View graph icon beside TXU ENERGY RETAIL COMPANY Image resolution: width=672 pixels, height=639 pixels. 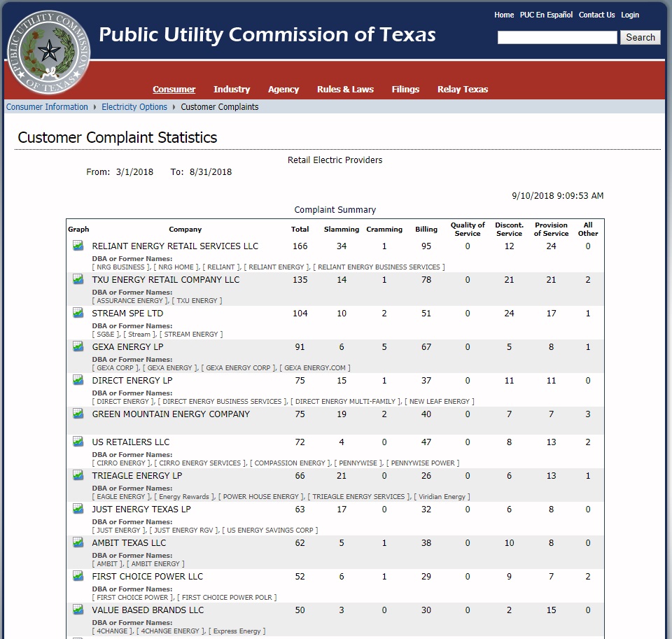click(x=78, y=279)
